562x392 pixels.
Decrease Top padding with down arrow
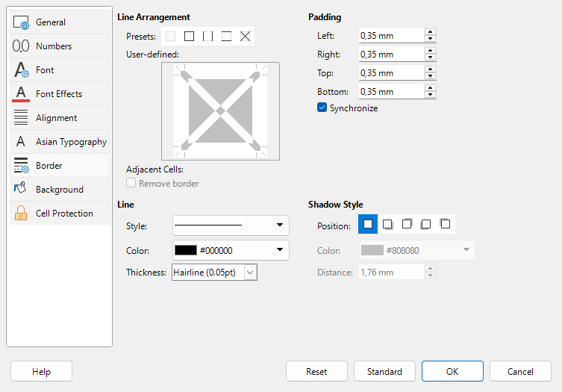tap(430, 76)
